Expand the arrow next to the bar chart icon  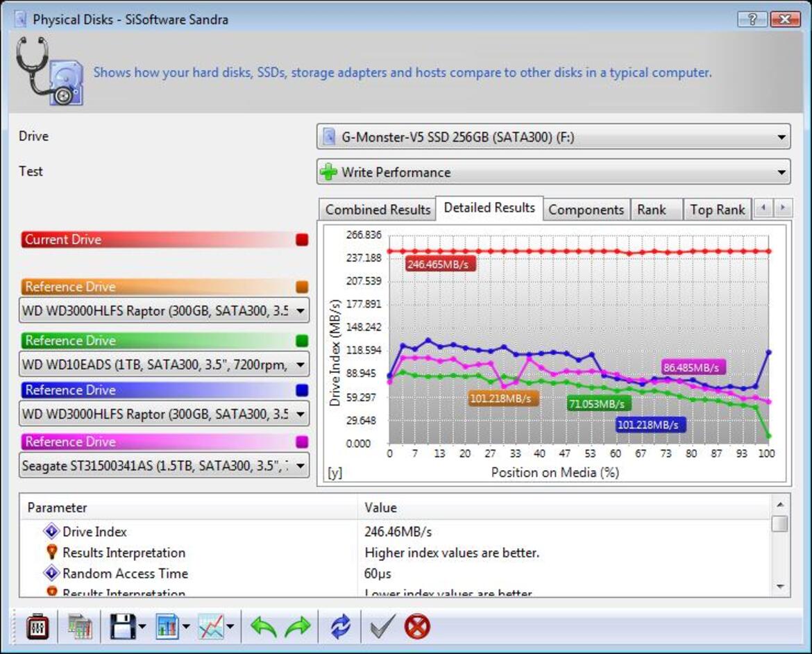186,627
